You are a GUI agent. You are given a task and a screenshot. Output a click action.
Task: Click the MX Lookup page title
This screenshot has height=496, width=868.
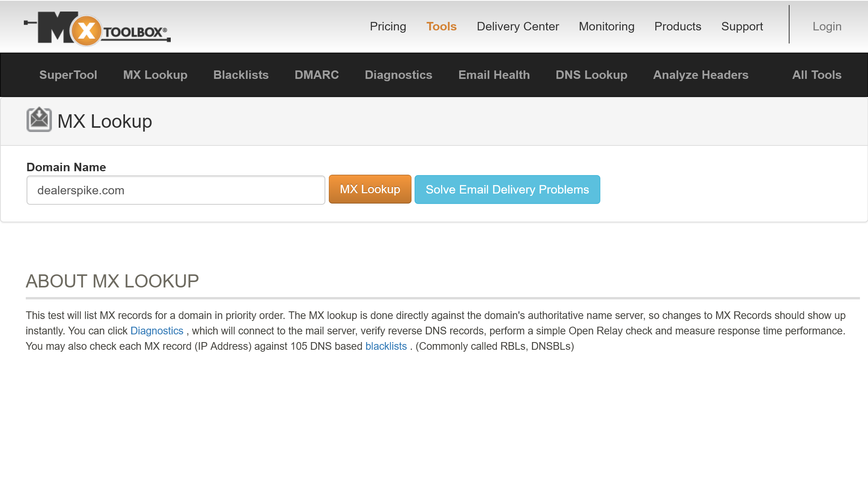click(x=105, y=121)
